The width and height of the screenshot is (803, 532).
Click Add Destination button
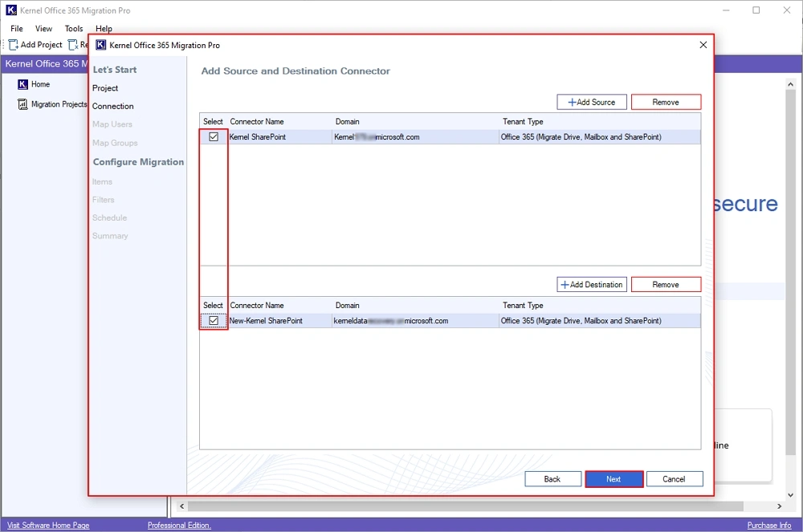(592, 284)
